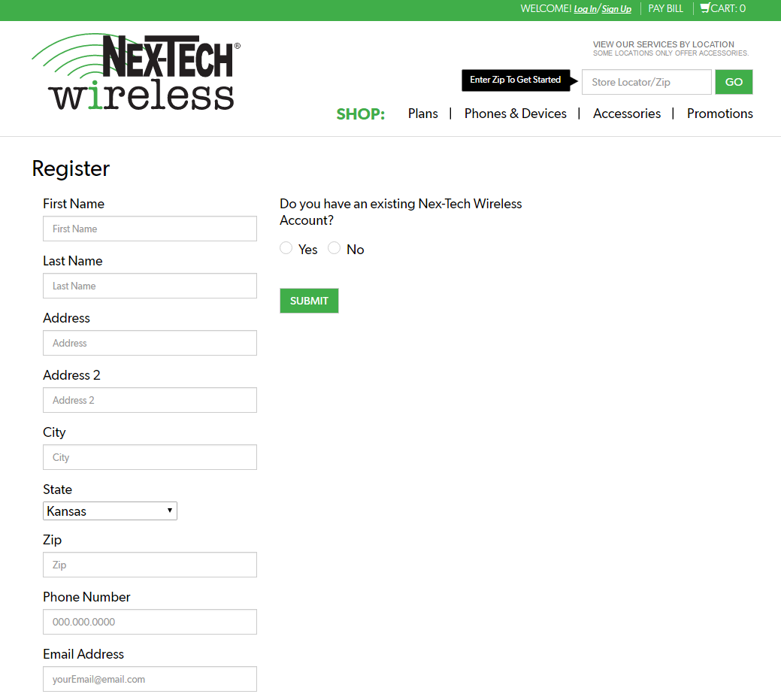Image resolution: width=781 pixels, height=700 pixels.
Task: Focus the Store Locator/Zip field
Action: coord(646,82)
